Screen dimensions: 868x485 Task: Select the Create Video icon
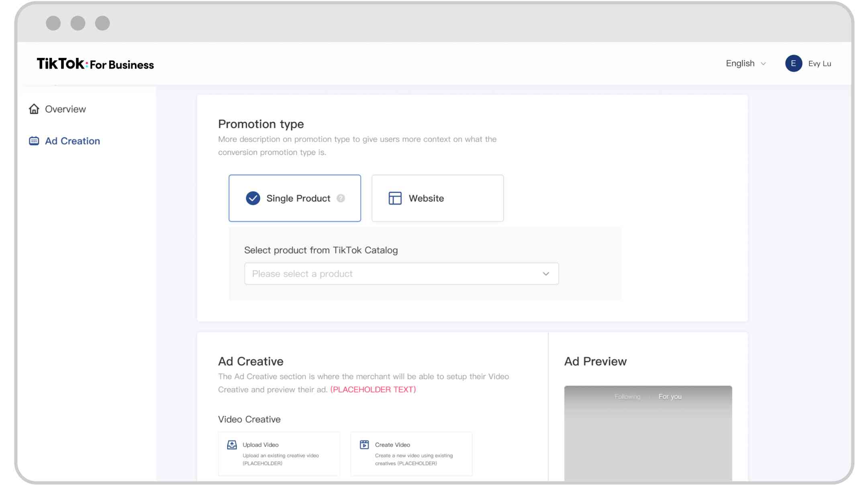click(x=364, y=445)
